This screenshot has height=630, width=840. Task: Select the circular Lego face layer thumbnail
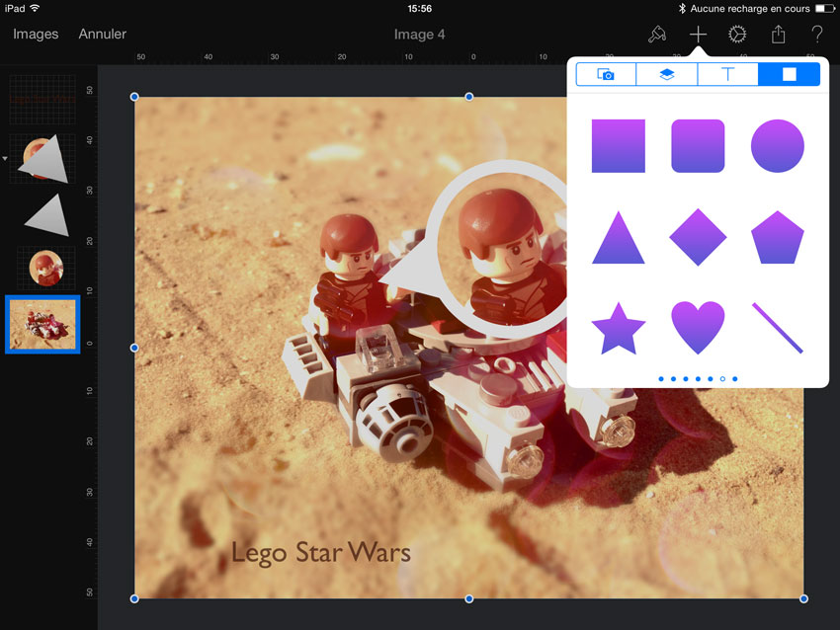click(x=46, y=268)
